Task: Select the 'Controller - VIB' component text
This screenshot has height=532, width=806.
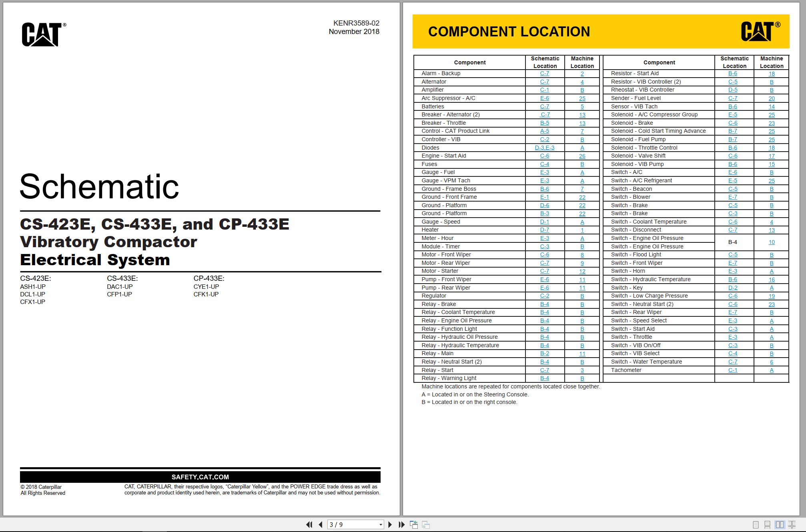Action: pyautogui.click(x=441, y=139)
